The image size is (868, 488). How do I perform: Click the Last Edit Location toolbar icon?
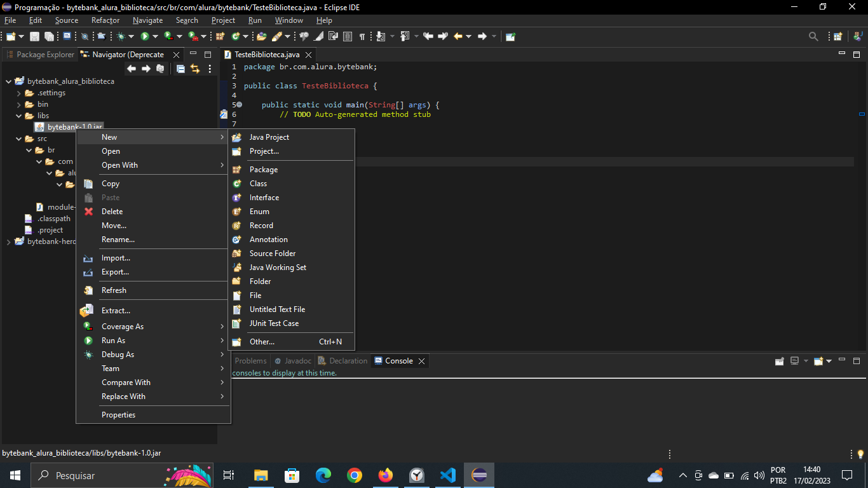[428, 36]
